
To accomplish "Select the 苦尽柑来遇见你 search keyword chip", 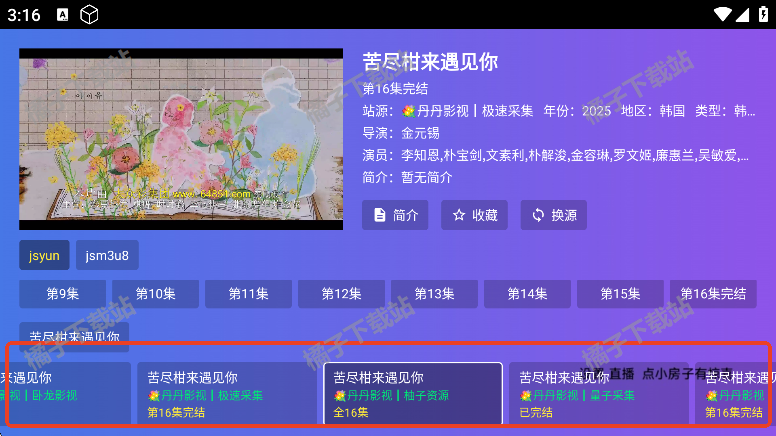I will click(x=74, y=337).
